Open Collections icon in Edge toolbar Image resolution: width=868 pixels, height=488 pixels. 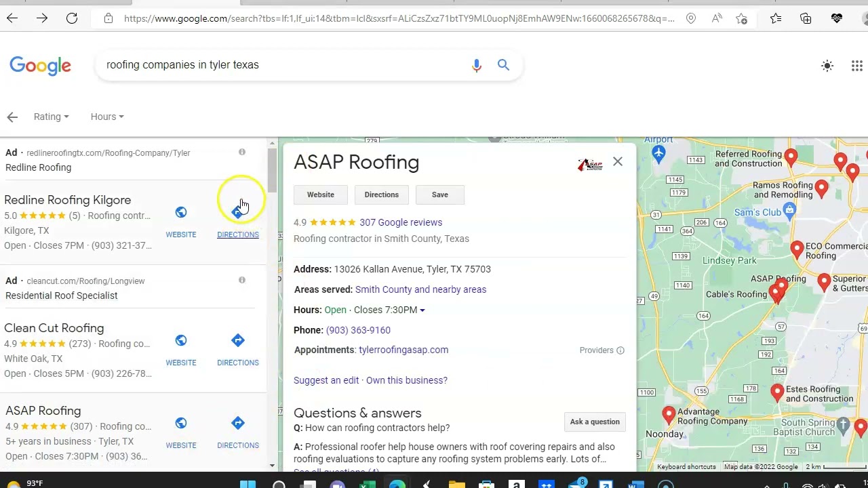[x=806, y=18]
